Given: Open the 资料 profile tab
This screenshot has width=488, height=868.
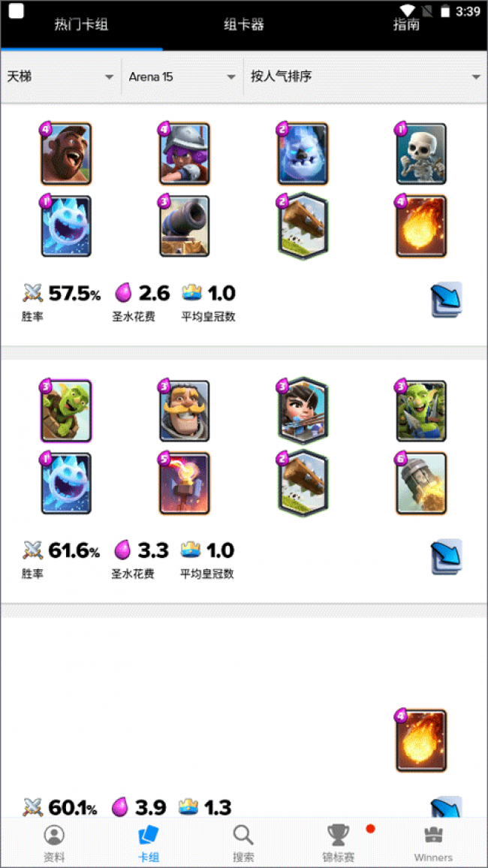Looking at the screenshot, I should point(54,843).
